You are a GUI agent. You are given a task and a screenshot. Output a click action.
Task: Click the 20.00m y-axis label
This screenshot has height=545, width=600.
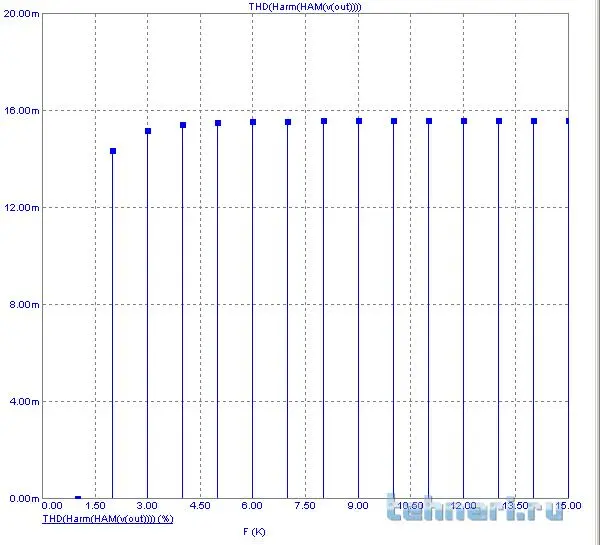tap(21, 14)
